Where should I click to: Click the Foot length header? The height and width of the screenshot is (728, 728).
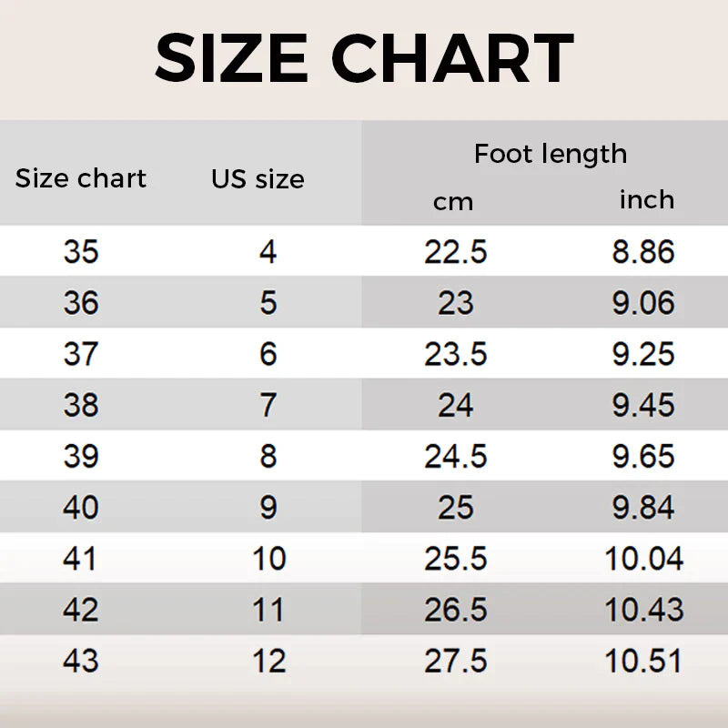pyautogui.click(x=551, y=155)
